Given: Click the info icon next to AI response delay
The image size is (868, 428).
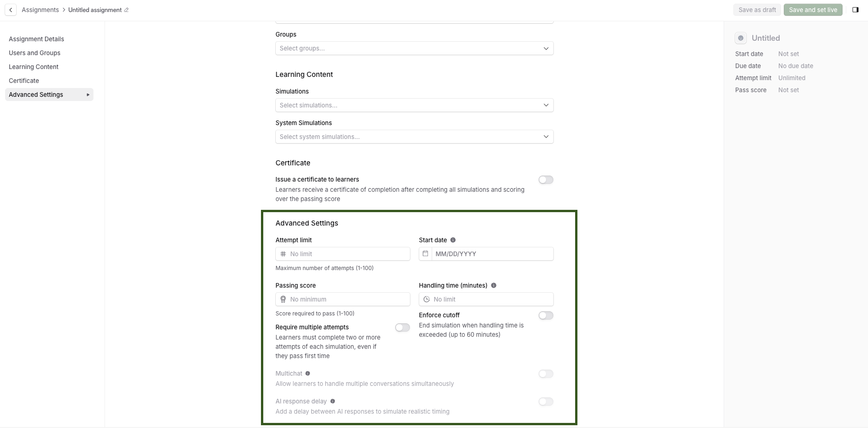Looking at the screenshot, I should point(333,401).
